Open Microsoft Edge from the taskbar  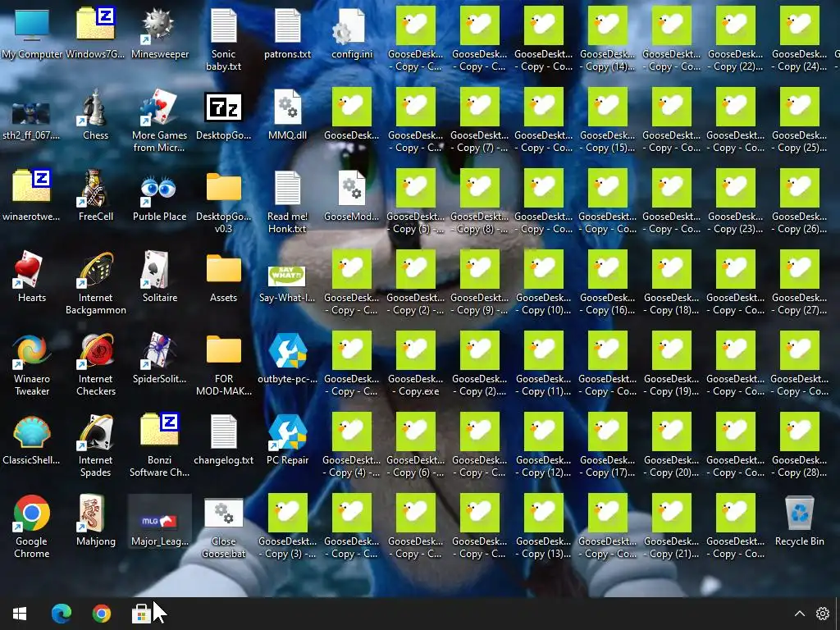click(x=61, y=614)
